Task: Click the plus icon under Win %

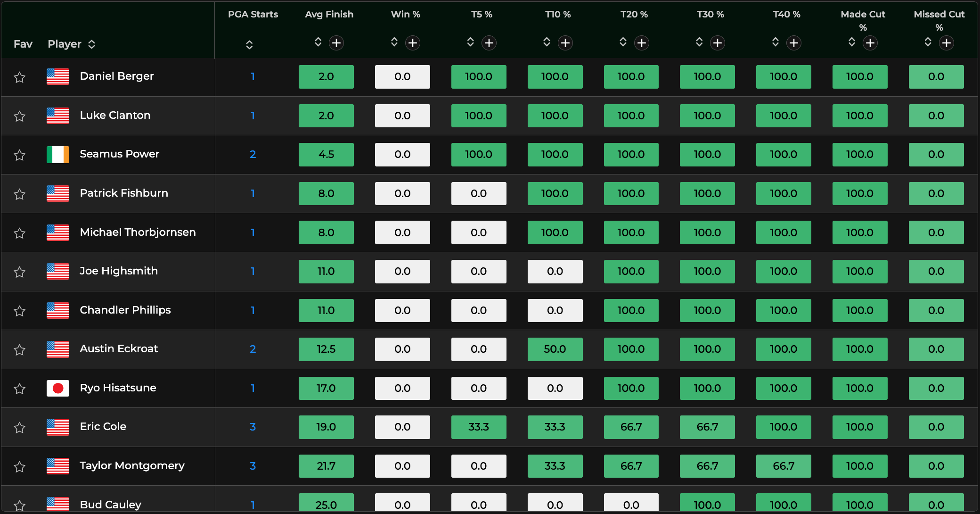Action: click(x=413, y=43)
